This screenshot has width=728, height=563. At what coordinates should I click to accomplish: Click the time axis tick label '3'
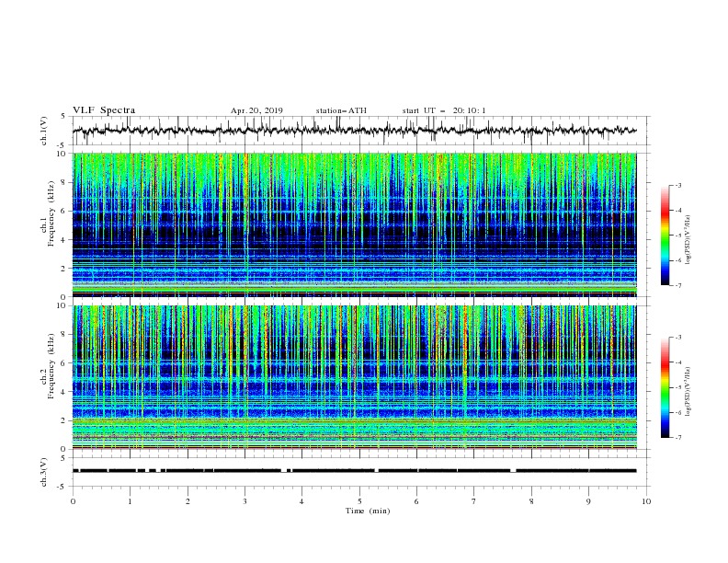(245, 501)
